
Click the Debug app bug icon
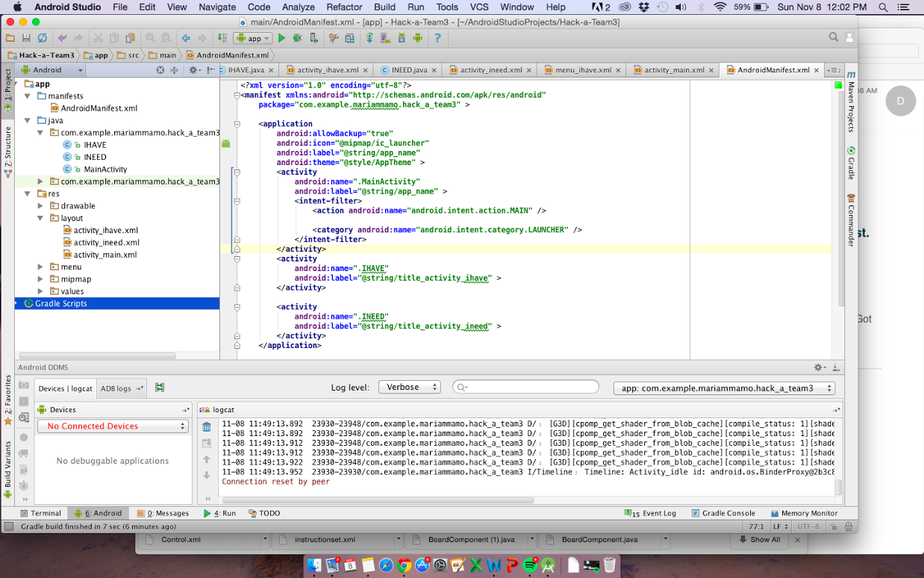point(298,38)
